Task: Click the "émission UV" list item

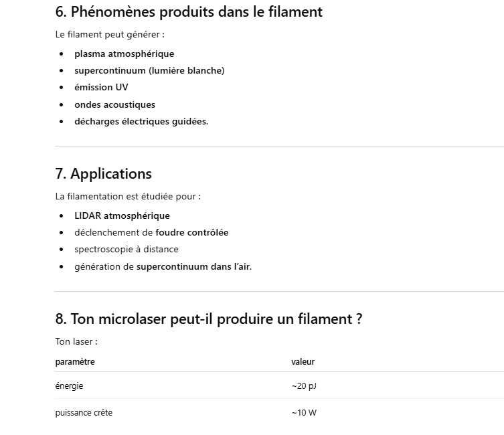Action: (101, 87)
